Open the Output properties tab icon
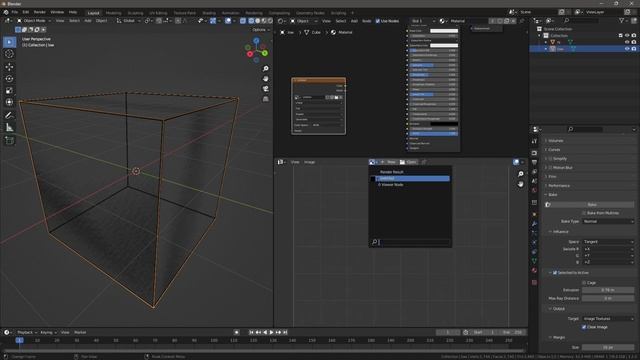 pos(534,162)
